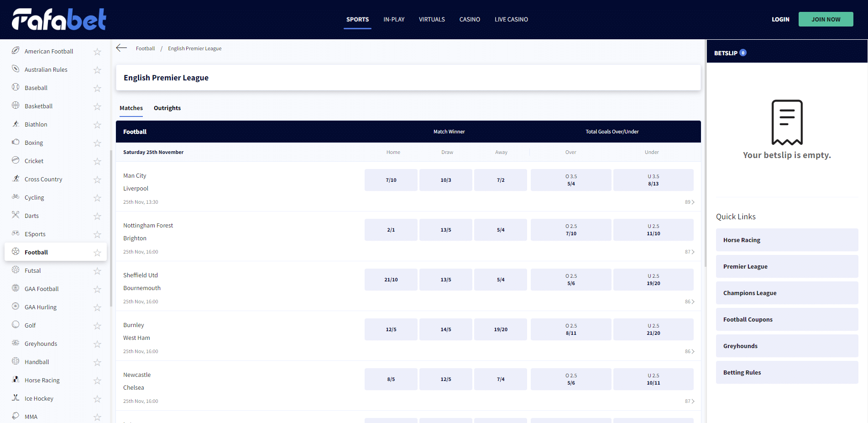868x423 pixels.
Task: Click the Login link
Action: (x=780, y=19)
